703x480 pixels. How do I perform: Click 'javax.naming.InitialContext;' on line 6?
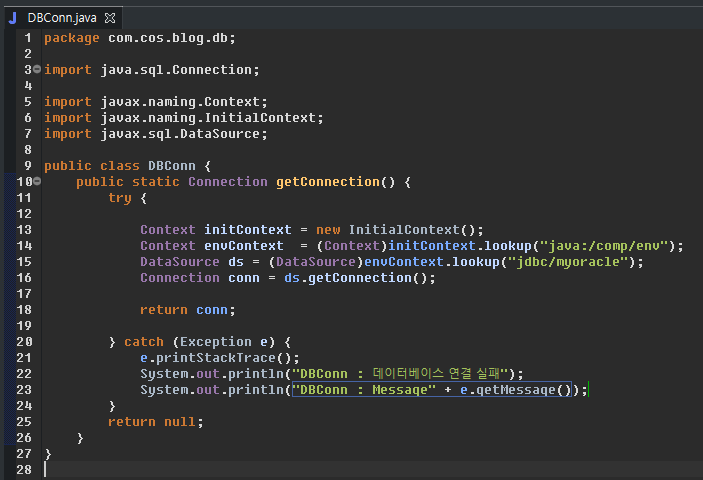point(212,118)
